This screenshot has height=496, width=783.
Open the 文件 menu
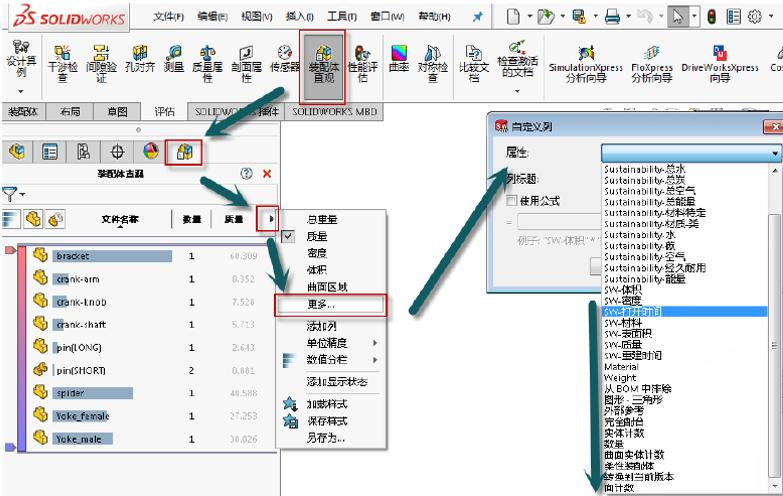pos(168,16)
